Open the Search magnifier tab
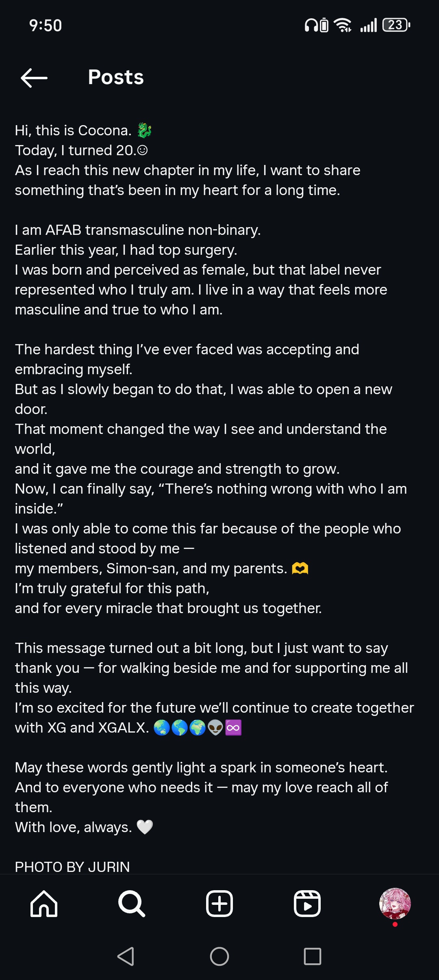The height and width of the screenshot is (980, 439). [x=132, y=904]
